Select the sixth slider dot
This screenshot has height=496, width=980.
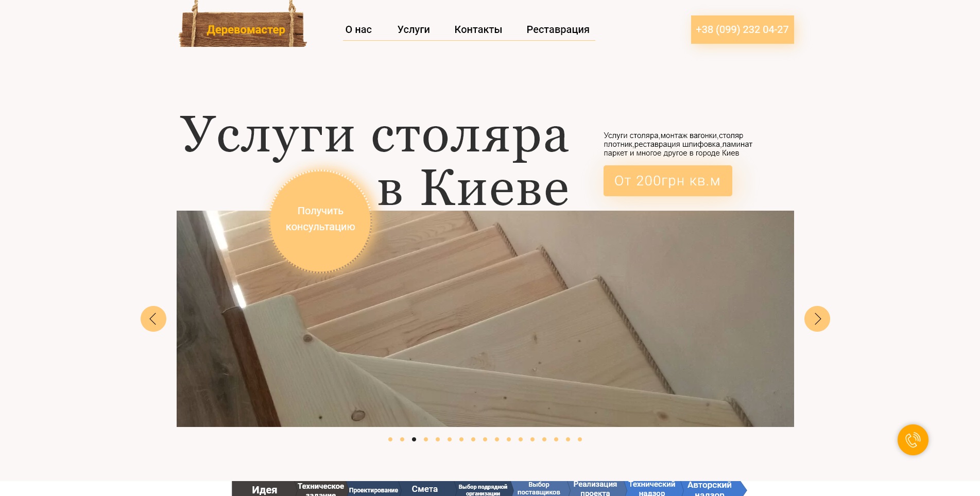(450, 439)
